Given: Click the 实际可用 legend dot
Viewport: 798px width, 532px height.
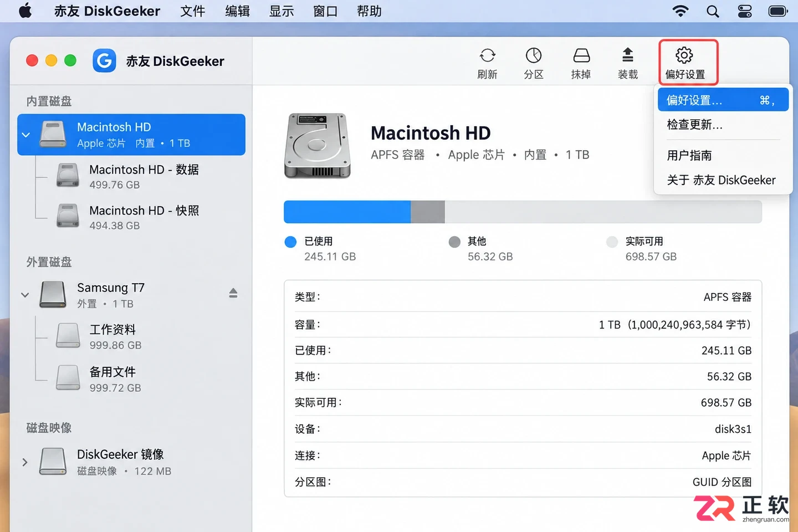Looking at the screenshot, I should tap(612, 242).
